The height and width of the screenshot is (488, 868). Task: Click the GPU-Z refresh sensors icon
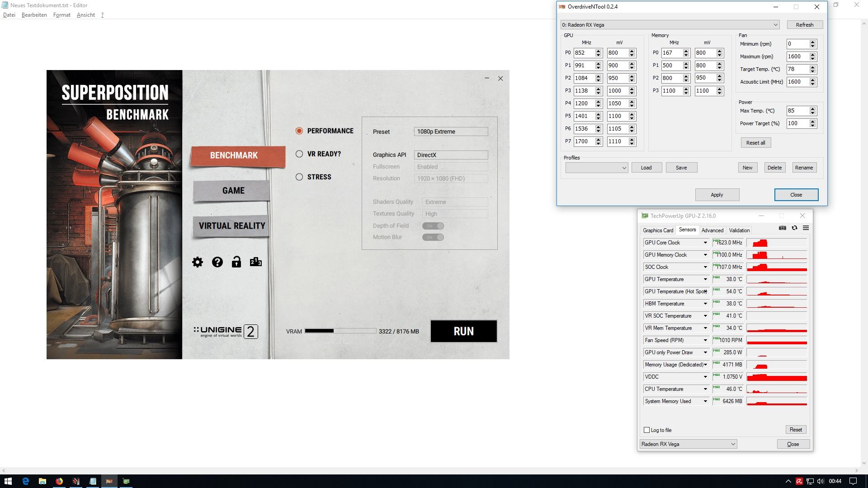794,228
